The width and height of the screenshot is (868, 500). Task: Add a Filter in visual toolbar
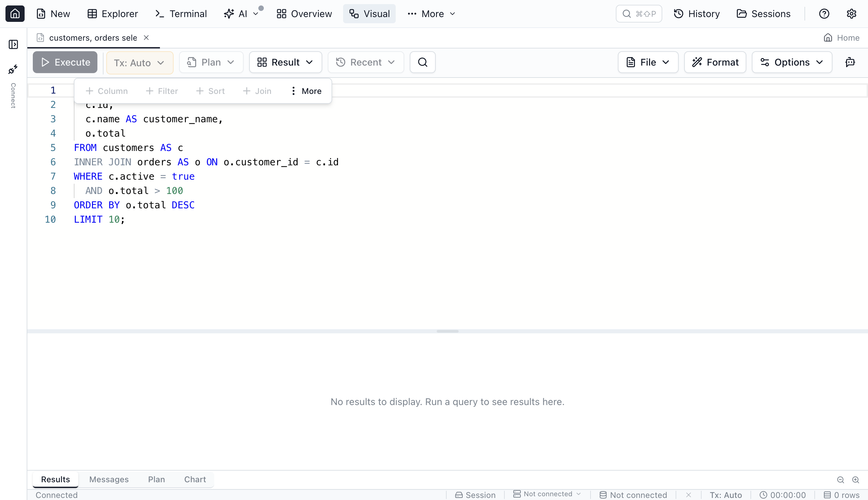[x=162, y=91]
